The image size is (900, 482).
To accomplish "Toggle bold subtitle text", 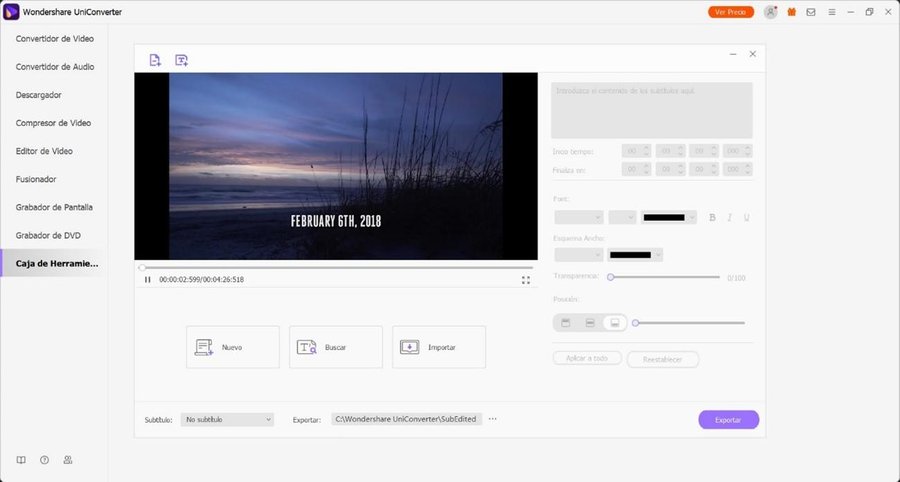I will pyautogui.click(x=713, y=217).
